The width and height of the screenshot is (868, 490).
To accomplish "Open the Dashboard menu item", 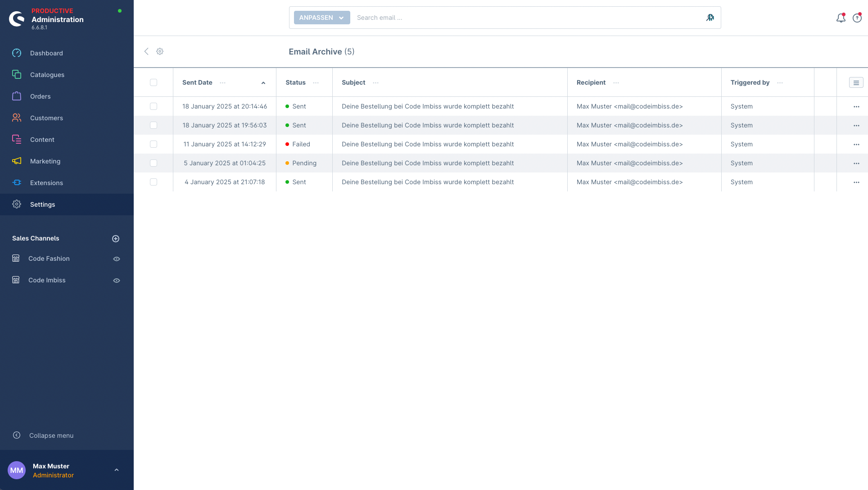I will pyautogui.click(x=67, y=53).
